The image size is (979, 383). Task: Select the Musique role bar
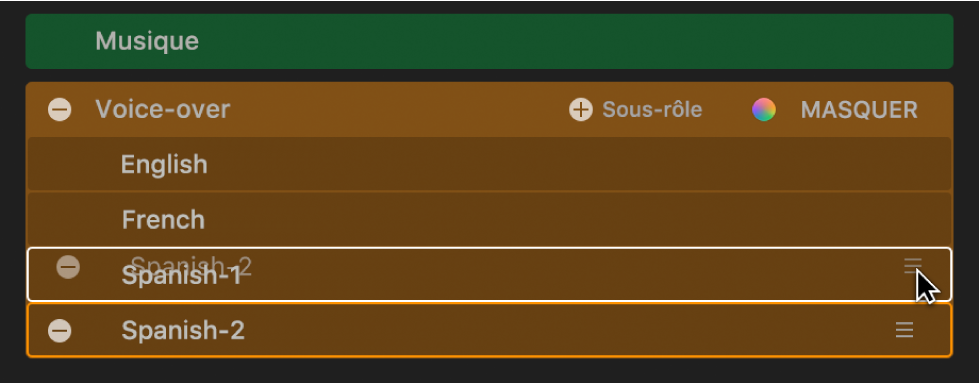point(490,41)
